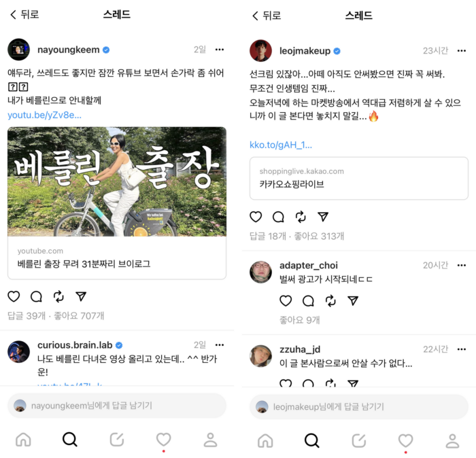
Task: Open more options menu on nayoungkeem's post
Action: [220, 50]
